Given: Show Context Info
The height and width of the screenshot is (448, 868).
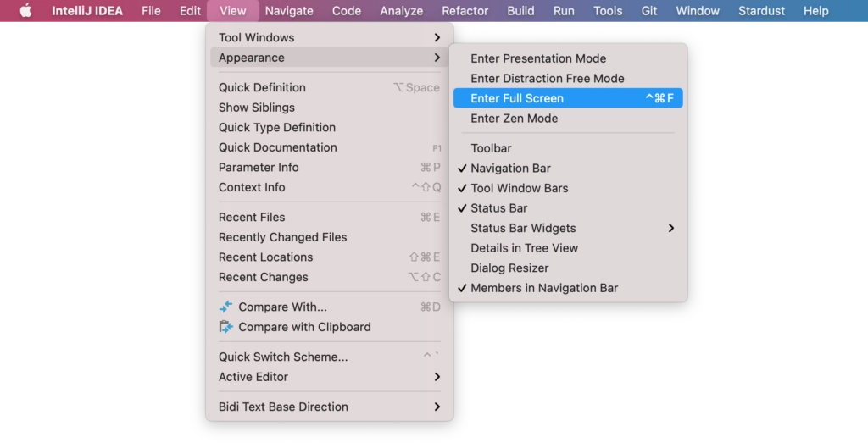Looking at the screenshot, I should (330, 187).
